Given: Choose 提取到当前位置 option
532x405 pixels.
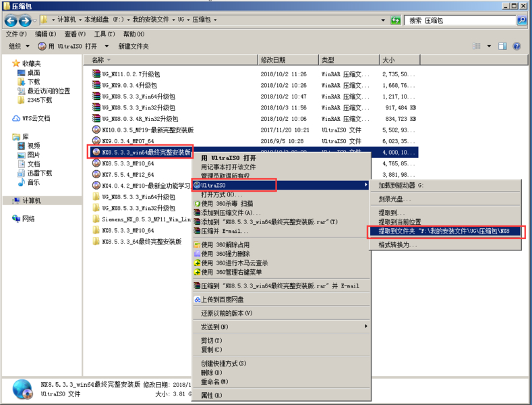Looking at the screenshot, I should pyautogui.click(x=446, y=222).
